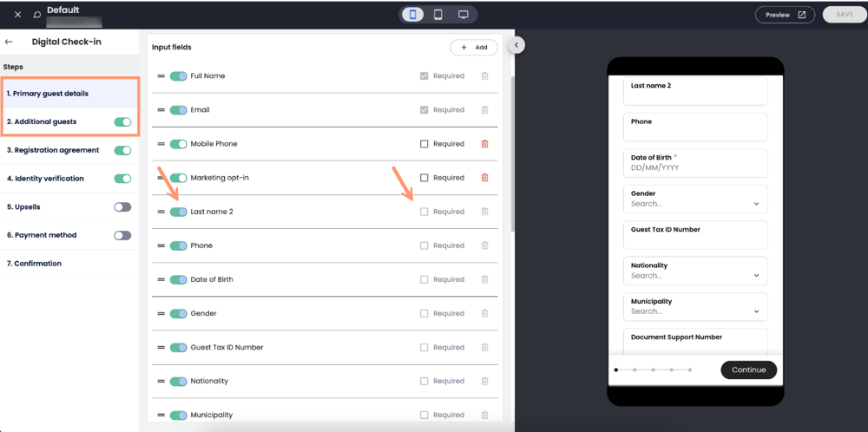Click the Add button for input fields

[474, 48]
